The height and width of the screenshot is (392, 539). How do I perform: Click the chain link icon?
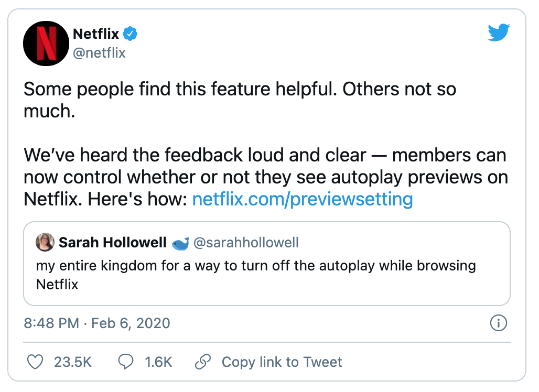point(203,362)
